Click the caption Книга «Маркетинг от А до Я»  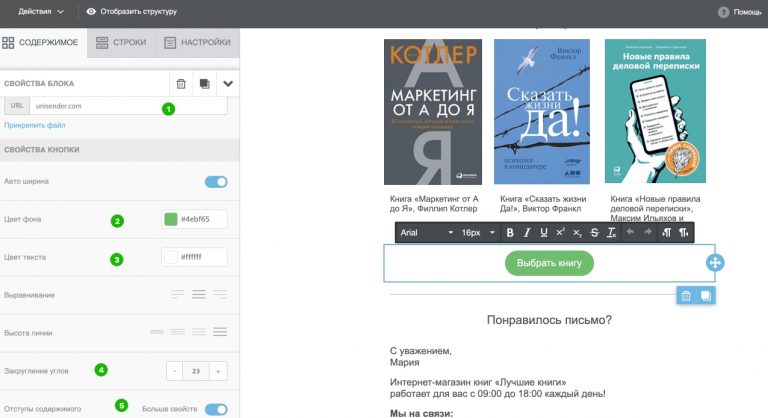(434, 203)
